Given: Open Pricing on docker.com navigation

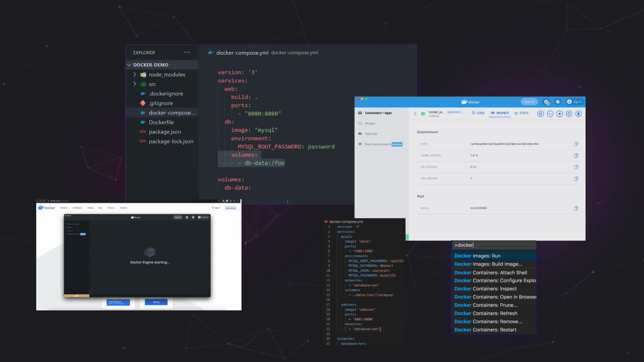Looking at the screenshot, I should pos(90,208).
